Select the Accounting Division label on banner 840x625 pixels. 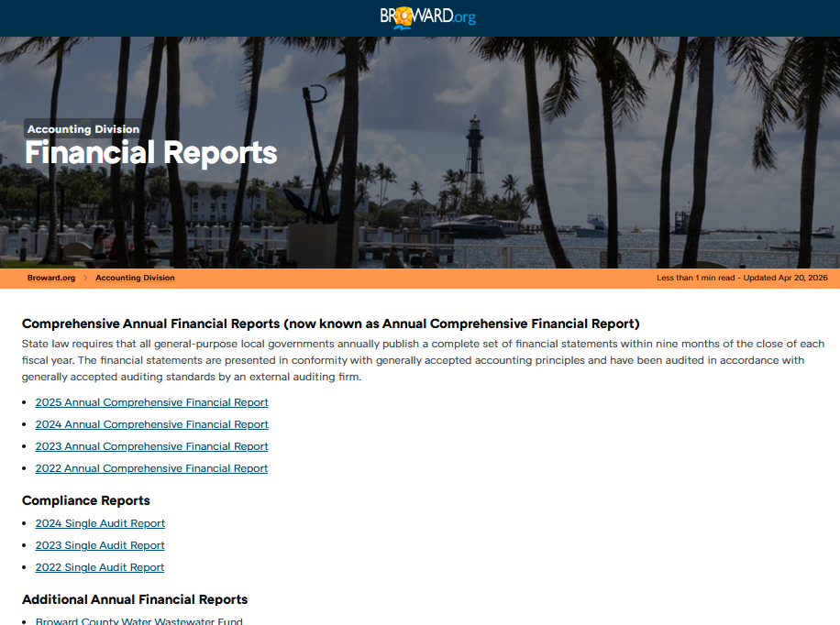83,129
